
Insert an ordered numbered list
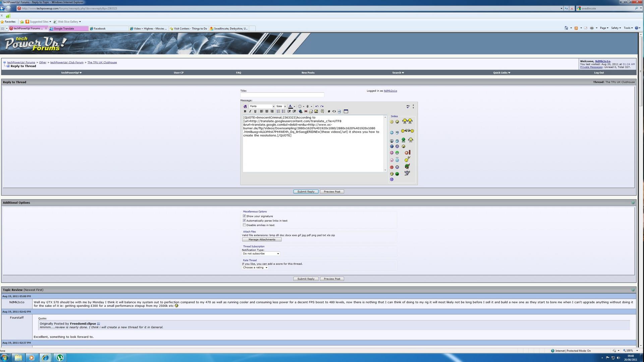tap(278, 111)
